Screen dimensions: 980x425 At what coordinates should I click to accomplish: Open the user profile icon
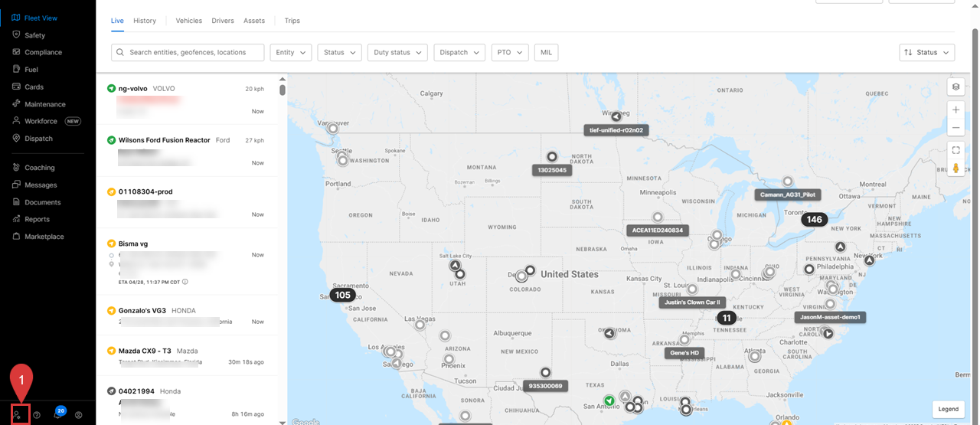tap(79, 414)
